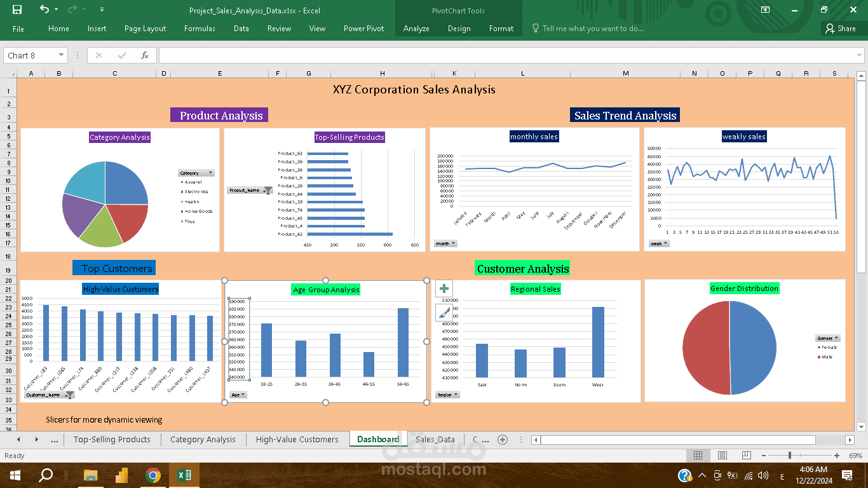The width and height of the screenshot is (868, 488).
Task: Open File Explorer from the taskbar
Action: [x=91, y=475]
